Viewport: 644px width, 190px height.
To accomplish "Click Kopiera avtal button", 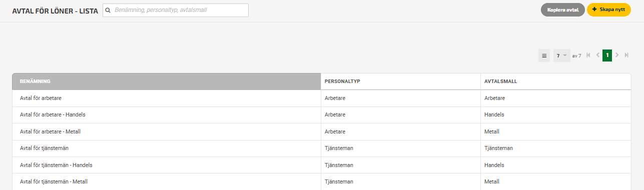I will coord(563,10).
